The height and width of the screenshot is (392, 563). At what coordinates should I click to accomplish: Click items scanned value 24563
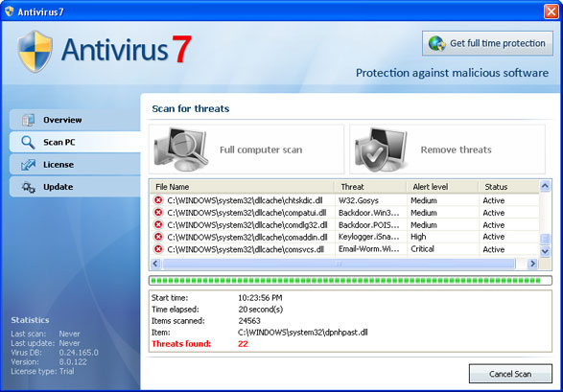(249, 321)
